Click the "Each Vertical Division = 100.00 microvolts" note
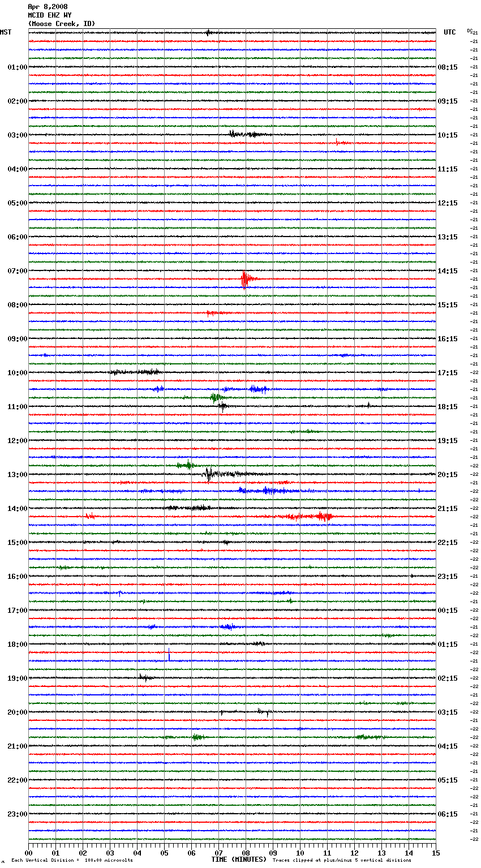 tap(72, 860)
